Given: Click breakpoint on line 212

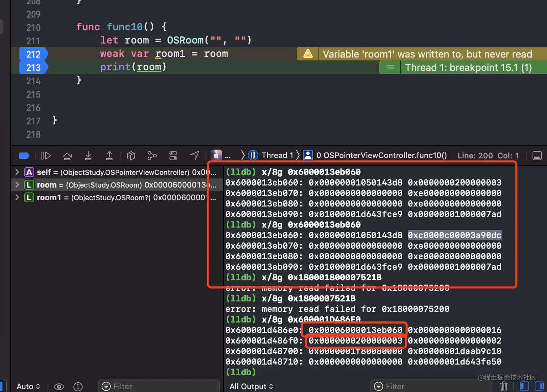Looking at the screenshot, I should (33, 54).
